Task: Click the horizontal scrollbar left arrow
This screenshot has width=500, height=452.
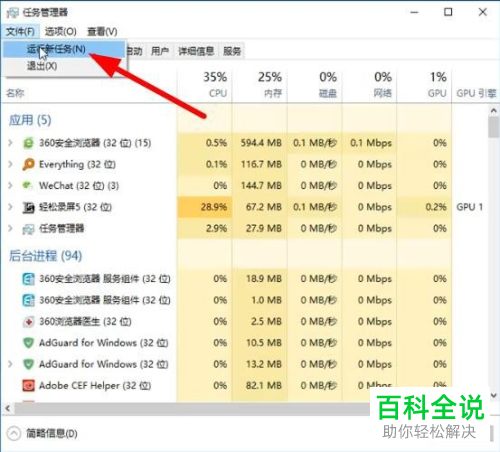Action: tap(8, 408)
